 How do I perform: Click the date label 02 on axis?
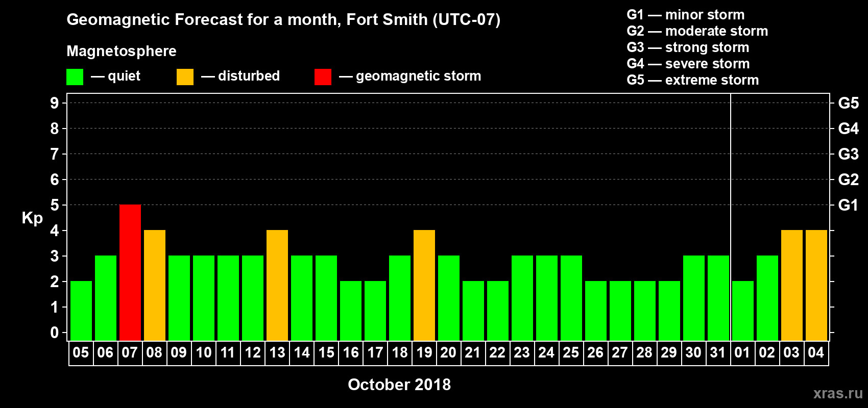point(767,353)
